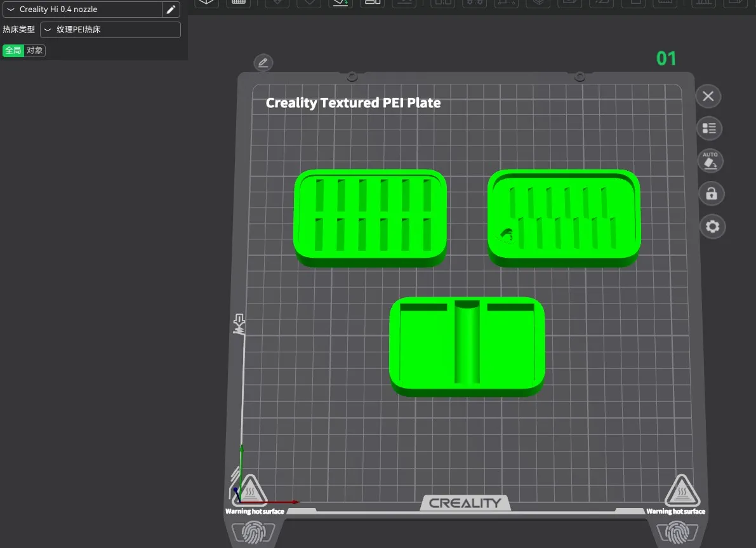Select the top-left green slotted tray model
Screen dimensions: 756x548
coord(370,218)
